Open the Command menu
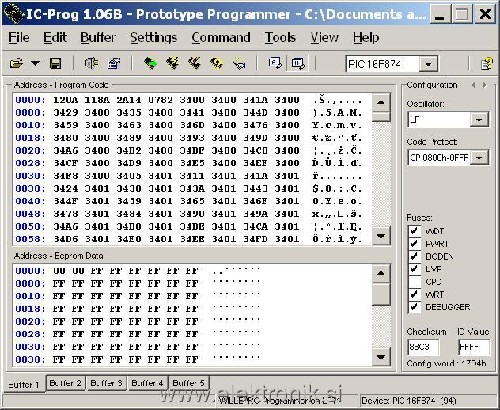Screen dimensions: 500x410 (221, 37)
